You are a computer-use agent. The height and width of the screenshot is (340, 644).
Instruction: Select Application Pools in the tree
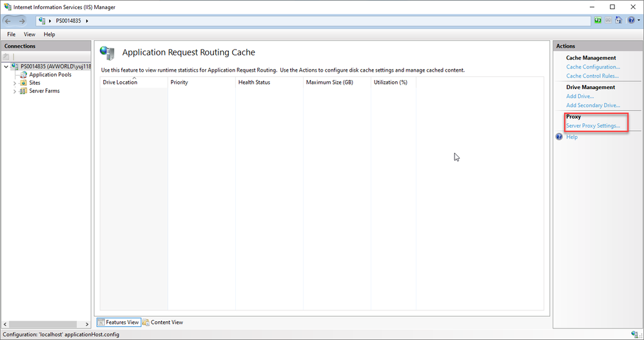50,74
